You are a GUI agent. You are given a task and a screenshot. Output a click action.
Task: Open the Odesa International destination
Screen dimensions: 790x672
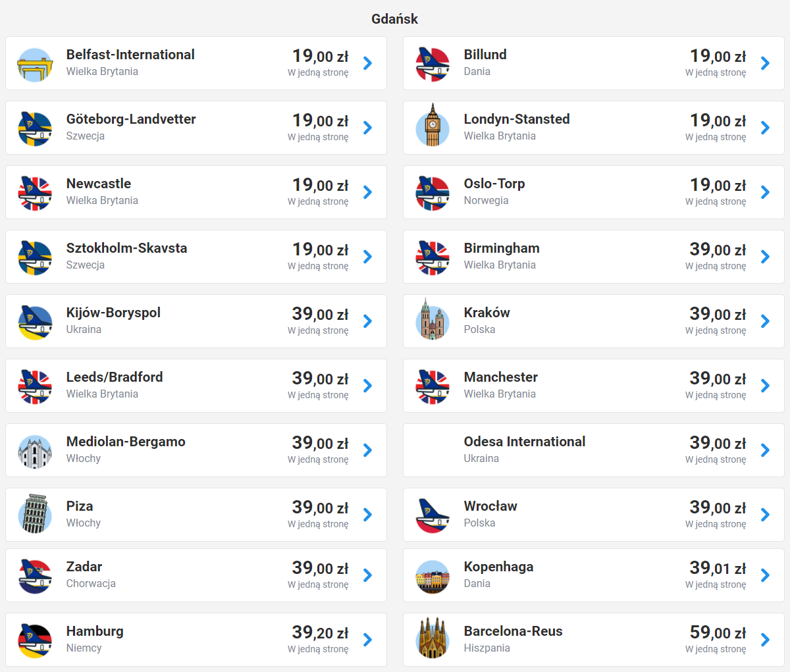pos(524,442)
